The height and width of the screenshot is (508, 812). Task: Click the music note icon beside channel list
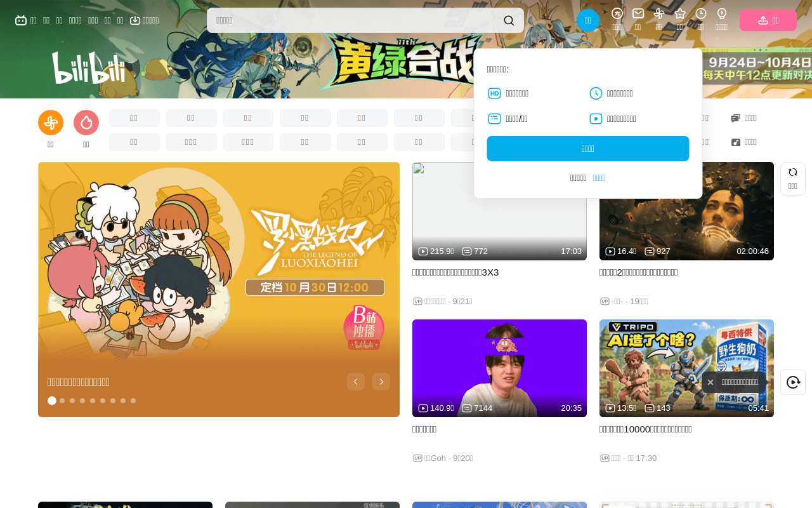pos(735,142)
